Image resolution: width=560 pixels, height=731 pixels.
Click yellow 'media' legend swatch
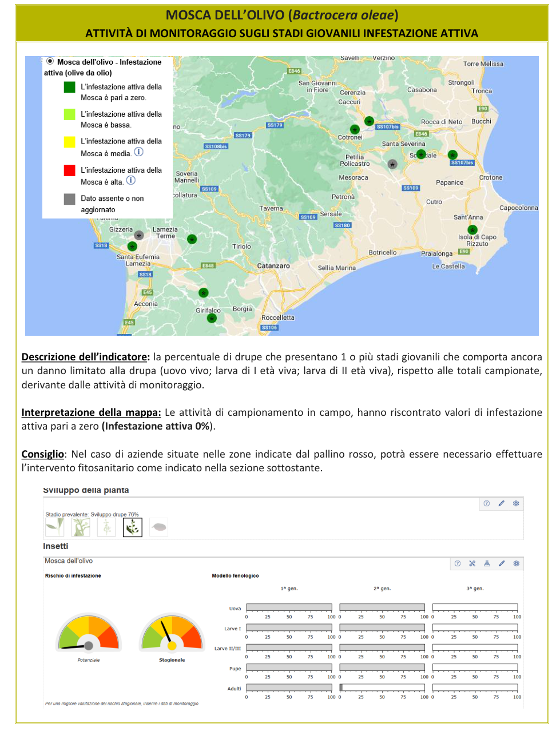coord(70,142)
